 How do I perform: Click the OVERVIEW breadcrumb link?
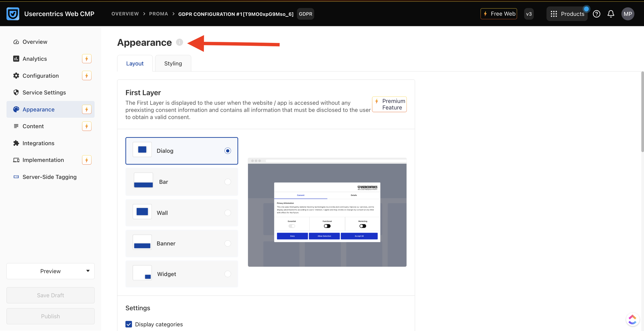(x=125, y=14)
